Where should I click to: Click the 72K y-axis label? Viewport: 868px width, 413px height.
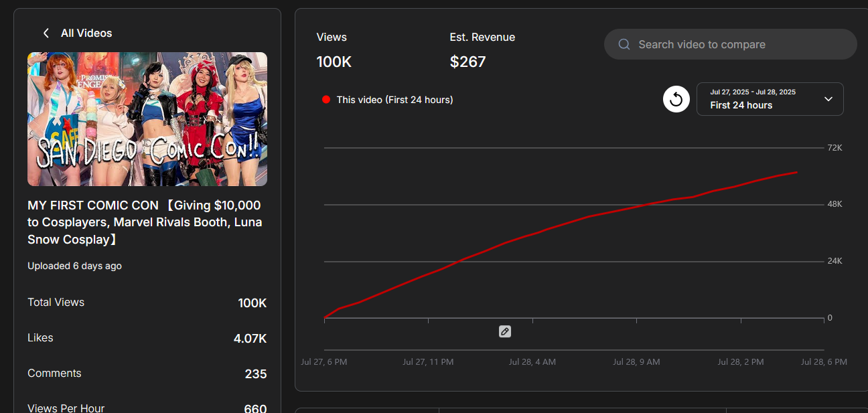pyautogui.click(x=835, y=147)
